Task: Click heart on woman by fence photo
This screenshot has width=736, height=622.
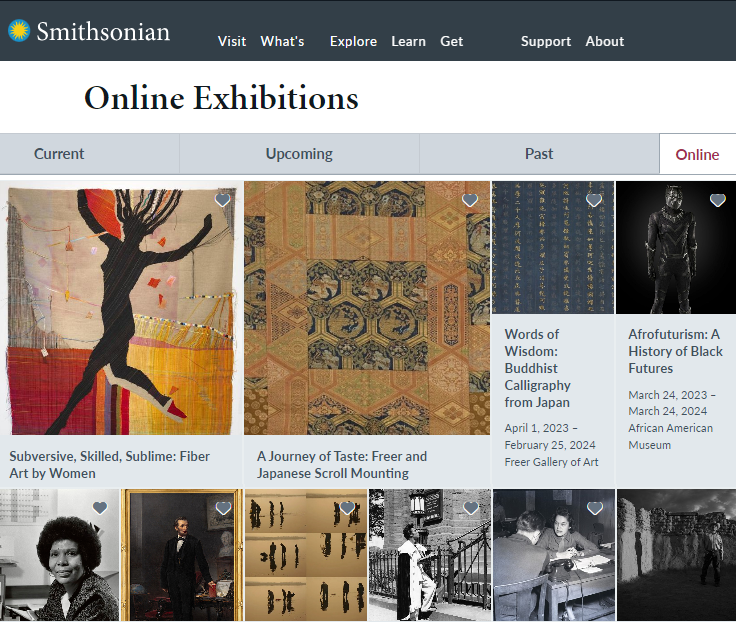Action: point(471,508)
